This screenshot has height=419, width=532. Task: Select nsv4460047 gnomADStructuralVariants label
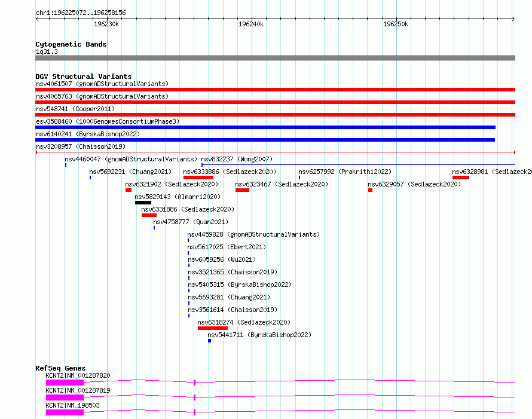coord(131,159)
